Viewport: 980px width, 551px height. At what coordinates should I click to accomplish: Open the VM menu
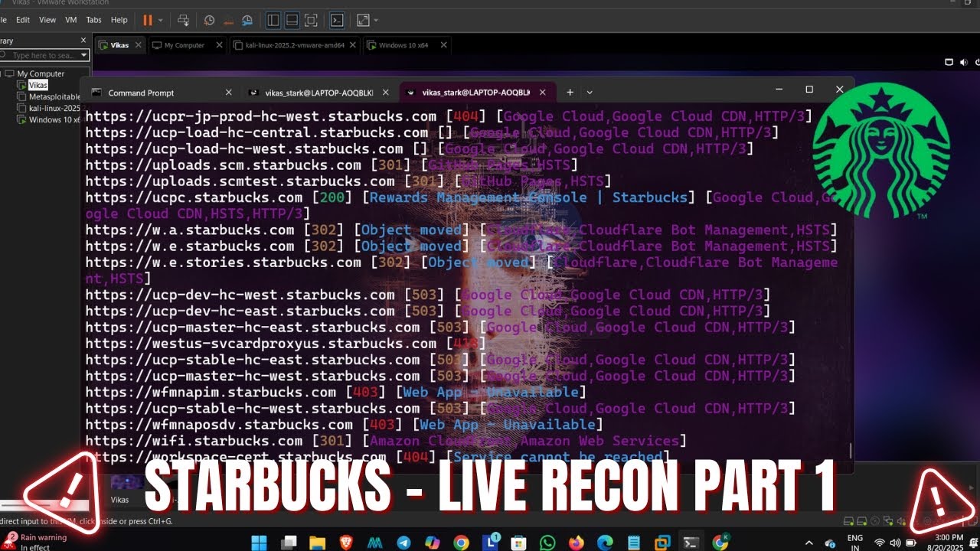point(71,20)
